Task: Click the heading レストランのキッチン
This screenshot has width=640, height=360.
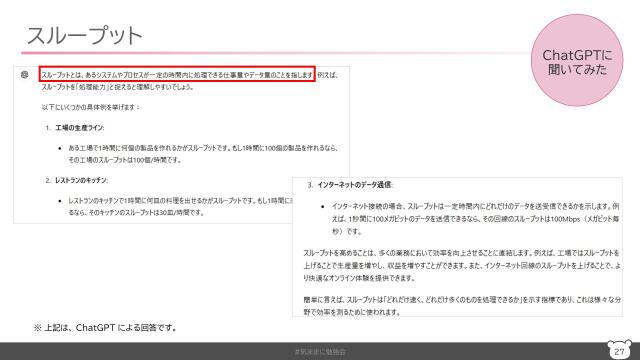Action: [x=81, y=180]
